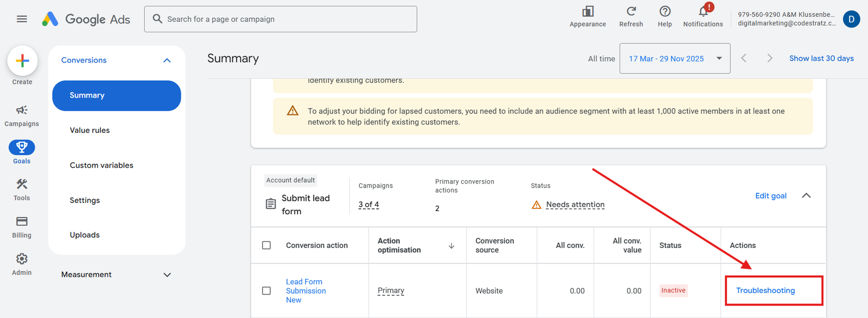Focus the search page or campaign field
Image resolution: width=868 pixels, height=318 pixels.
coord(280,19)
